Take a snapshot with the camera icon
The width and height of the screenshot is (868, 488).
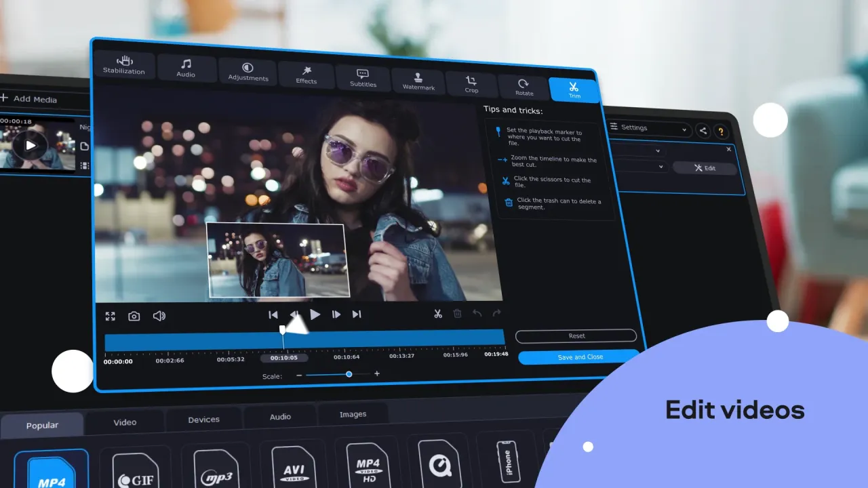click(x=134, y=317)
